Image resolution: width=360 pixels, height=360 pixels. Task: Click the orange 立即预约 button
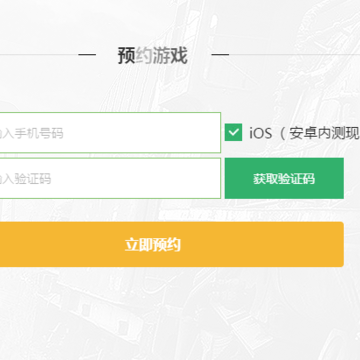pyautogui.click(x=172, y=244)
